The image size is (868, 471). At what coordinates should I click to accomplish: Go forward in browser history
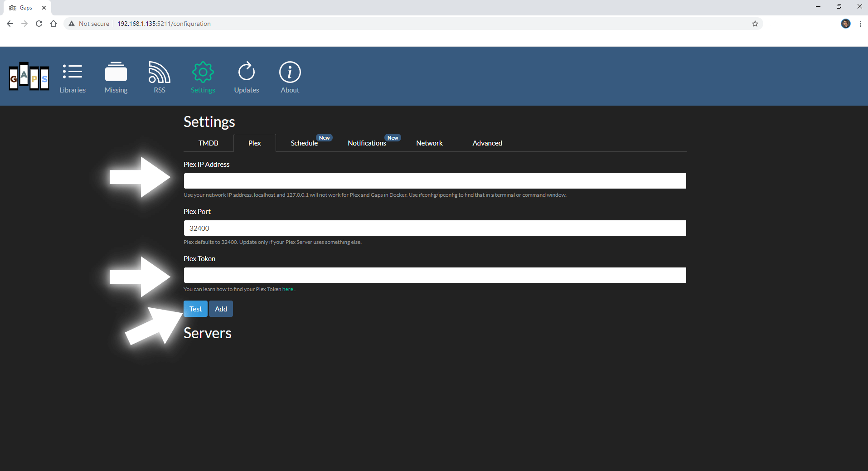tap(24, 24)
